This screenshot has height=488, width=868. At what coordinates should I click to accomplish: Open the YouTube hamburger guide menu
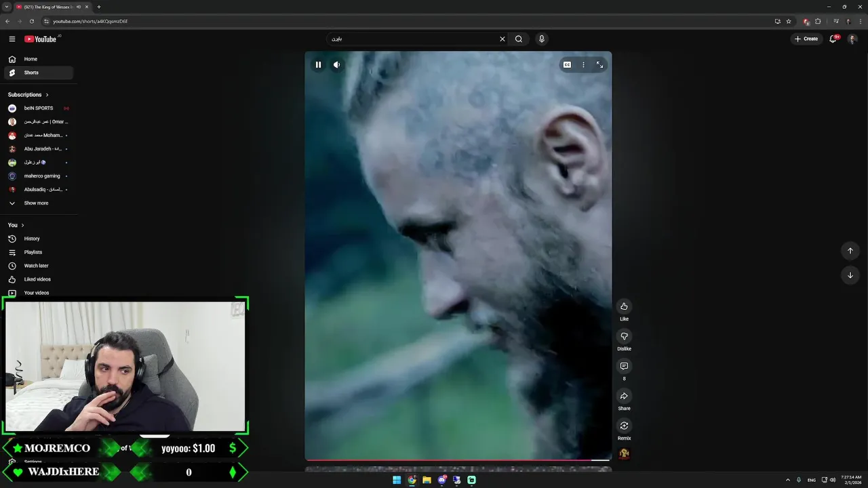coord(12,39)
